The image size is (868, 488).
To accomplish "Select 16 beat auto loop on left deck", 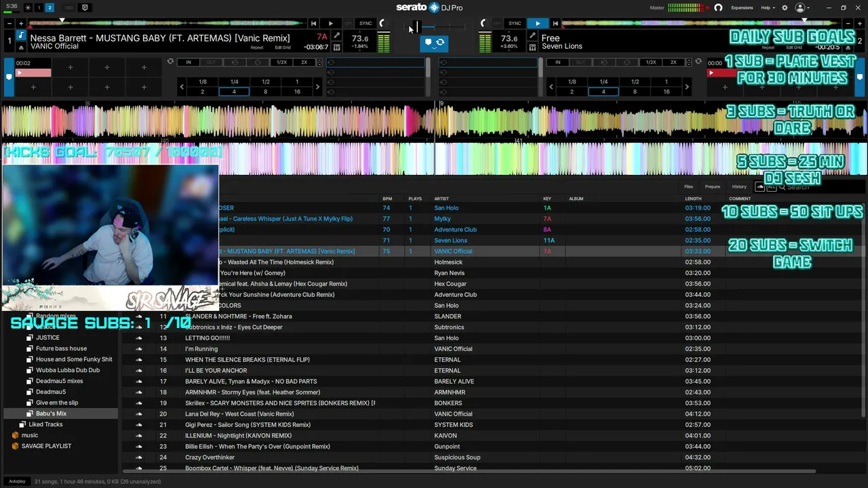I will (x=297, y=91).
